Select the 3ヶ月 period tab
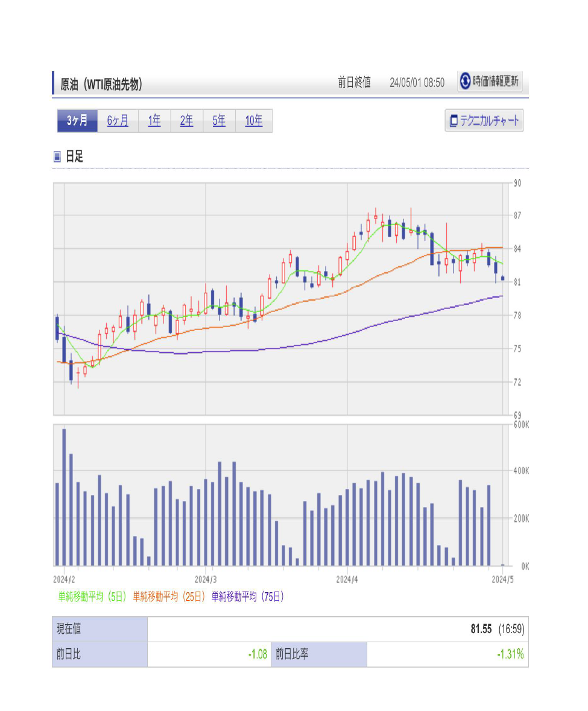The height and width of the screenshot is (711, 588). click(77, 121)
